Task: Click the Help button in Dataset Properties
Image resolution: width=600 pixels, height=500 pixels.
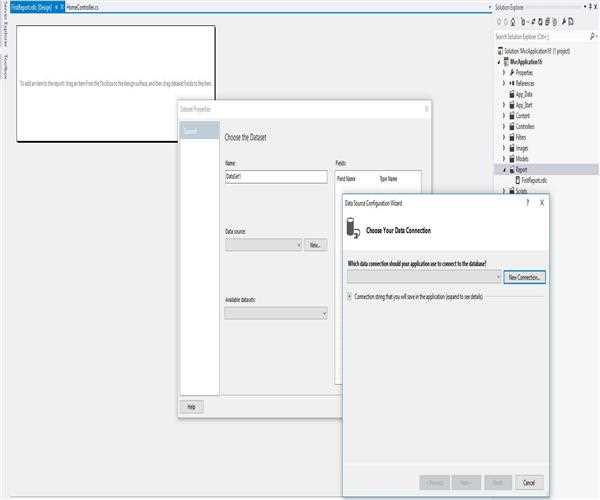Action: (189, 406)
